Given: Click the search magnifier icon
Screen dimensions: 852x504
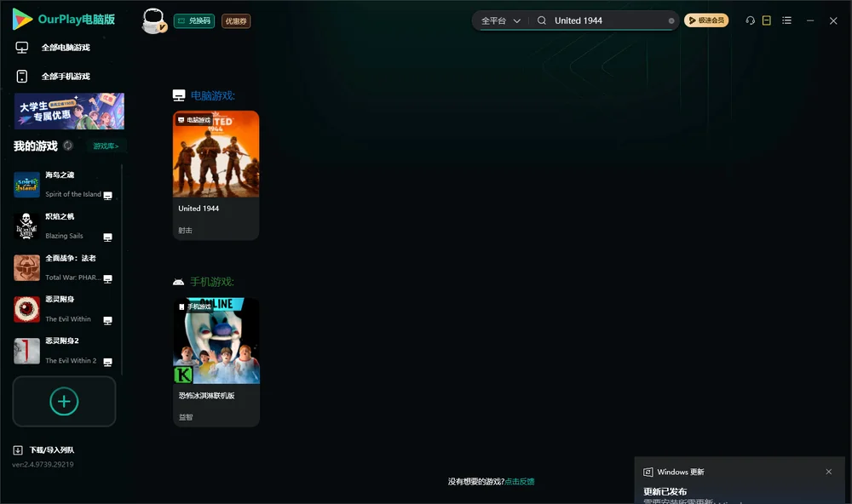Looking at the screenshot, I should 542,20.
